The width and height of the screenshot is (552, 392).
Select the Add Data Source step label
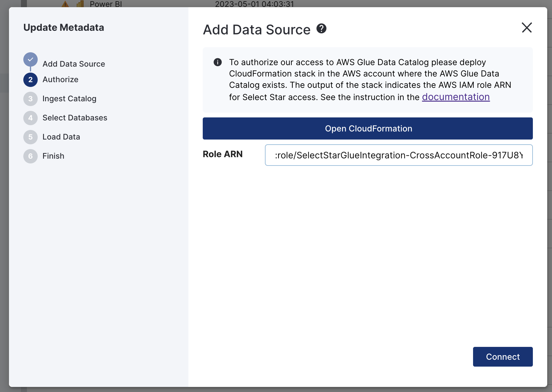pyautogui.click(x=74, y=64)
